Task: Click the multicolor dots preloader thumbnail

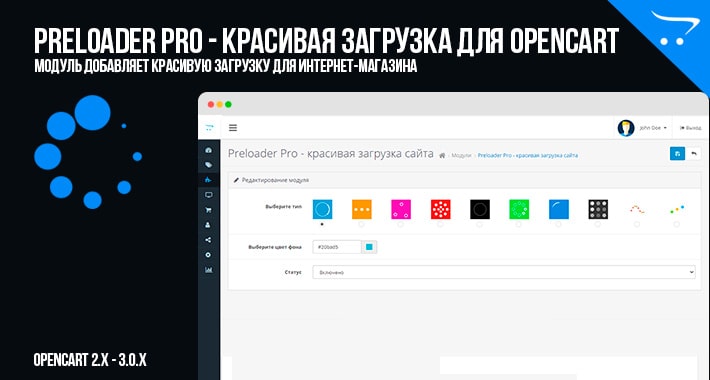Action: click(x=676, y=209)
